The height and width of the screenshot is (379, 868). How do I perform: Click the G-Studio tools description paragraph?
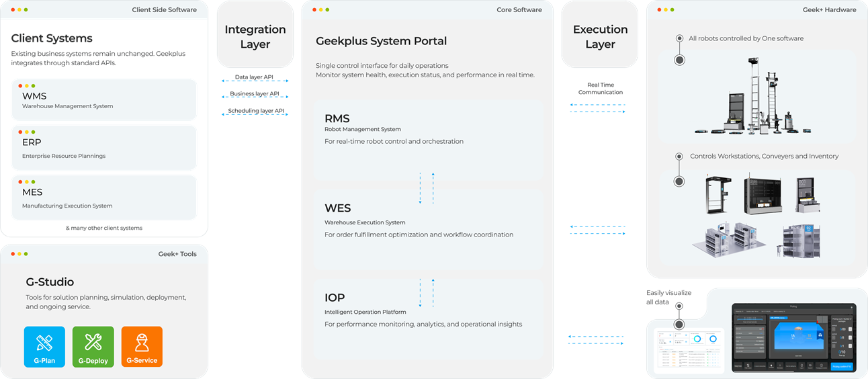(x=106, y=302)
